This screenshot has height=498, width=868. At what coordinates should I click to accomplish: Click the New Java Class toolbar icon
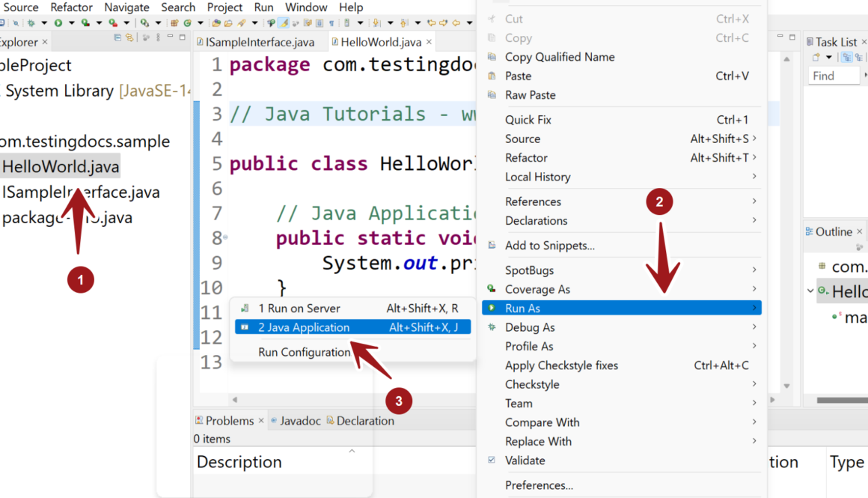coord(187,23)
